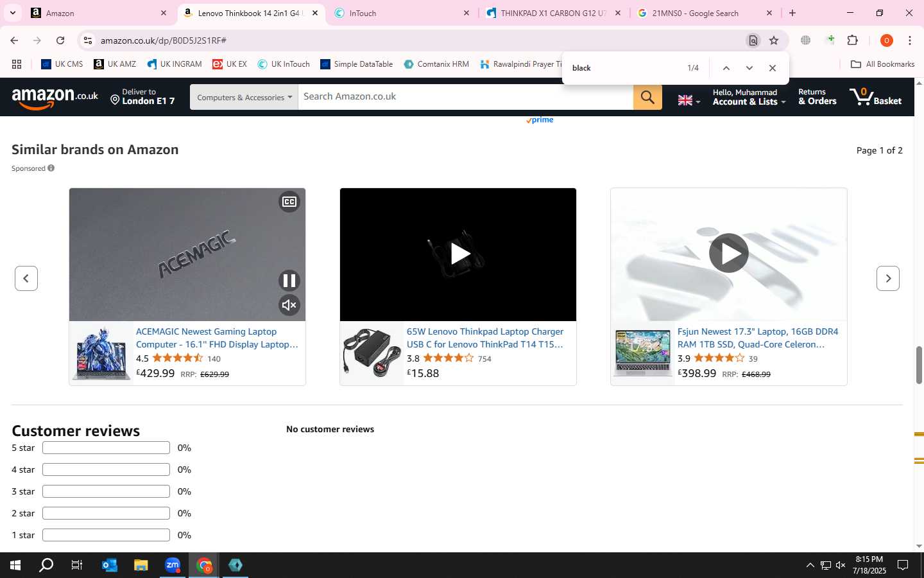Focus the Search Amazon.co.uk field
The width and height of the screenshot is (924, 578).
465,97
